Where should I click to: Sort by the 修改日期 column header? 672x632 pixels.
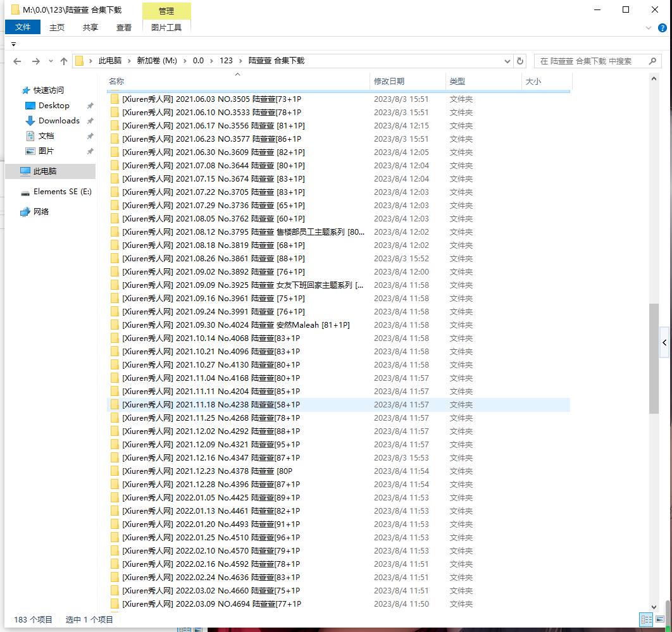tap(408, 81)
